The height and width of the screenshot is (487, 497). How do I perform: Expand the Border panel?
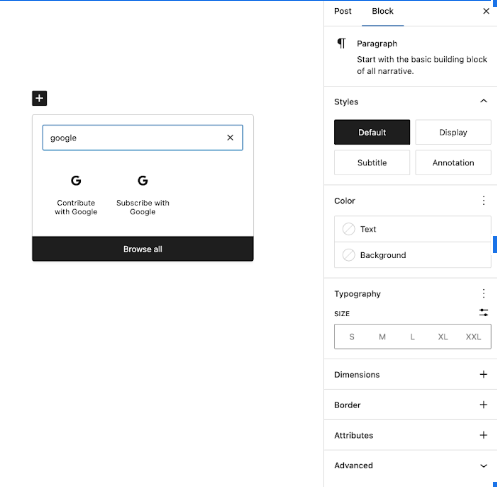tap(410, 405)
